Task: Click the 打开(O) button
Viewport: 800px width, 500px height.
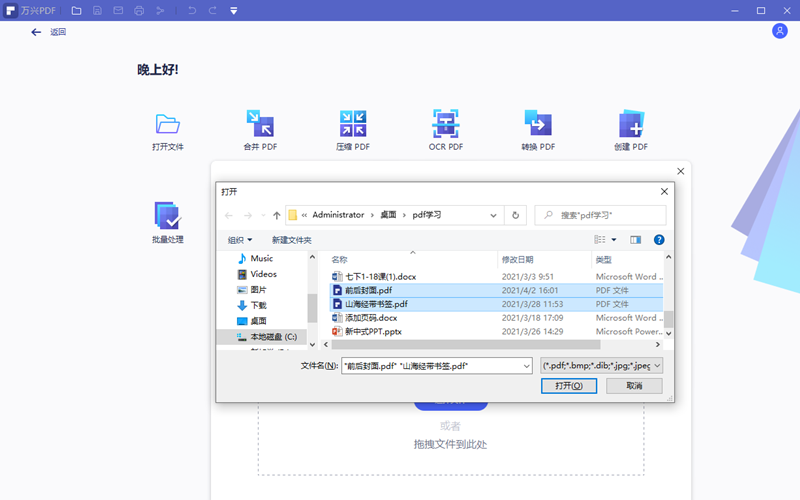Action: click(x=569, y=386)
